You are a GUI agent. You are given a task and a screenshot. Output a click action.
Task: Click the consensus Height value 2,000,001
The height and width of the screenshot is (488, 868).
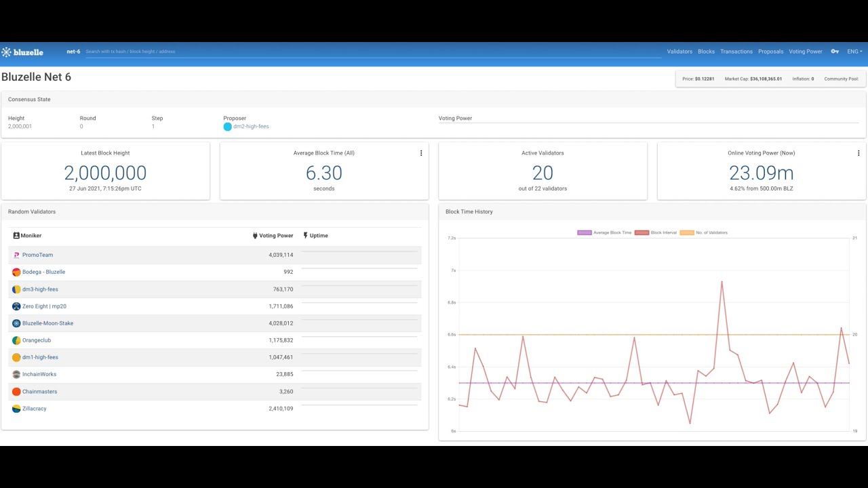tap(20, 127)
